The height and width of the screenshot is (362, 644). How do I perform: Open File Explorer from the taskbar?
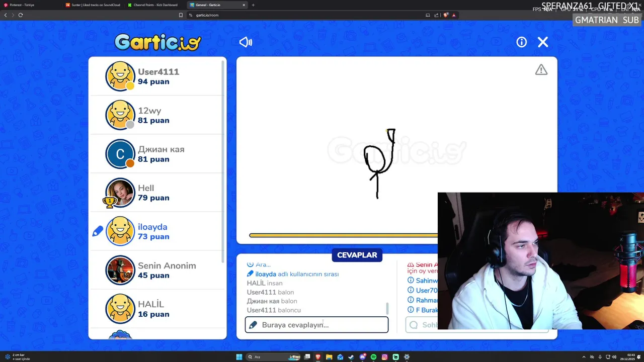click(x=329, y=357)
